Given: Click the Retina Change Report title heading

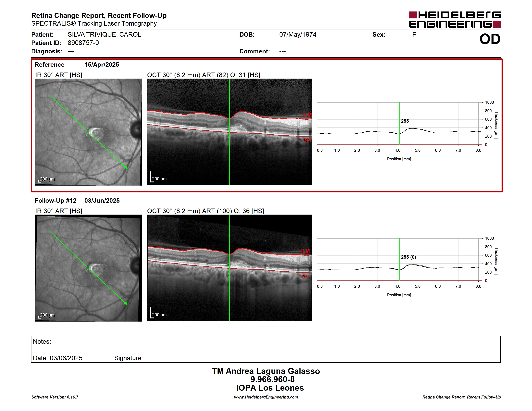Looking at the screenshot, I should pos(99,16).
